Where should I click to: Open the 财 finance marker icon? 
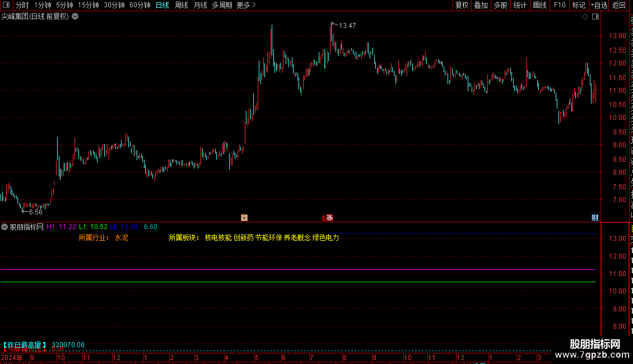click(x=595, y=217)
